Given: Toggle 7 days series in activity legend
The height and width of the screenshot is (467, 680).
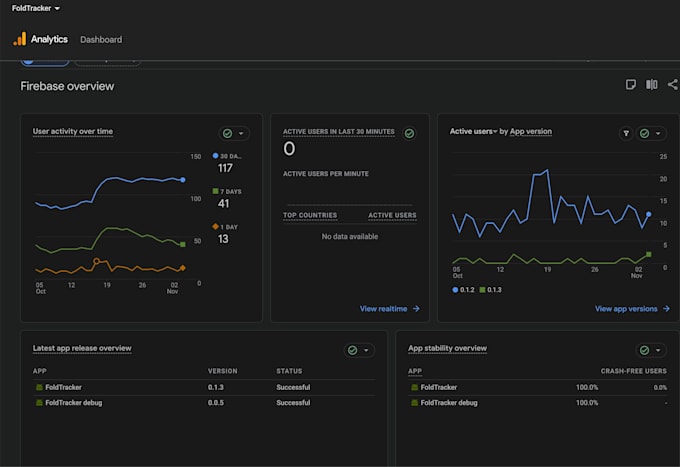Looking at the screenshot, I should [227, 191].
